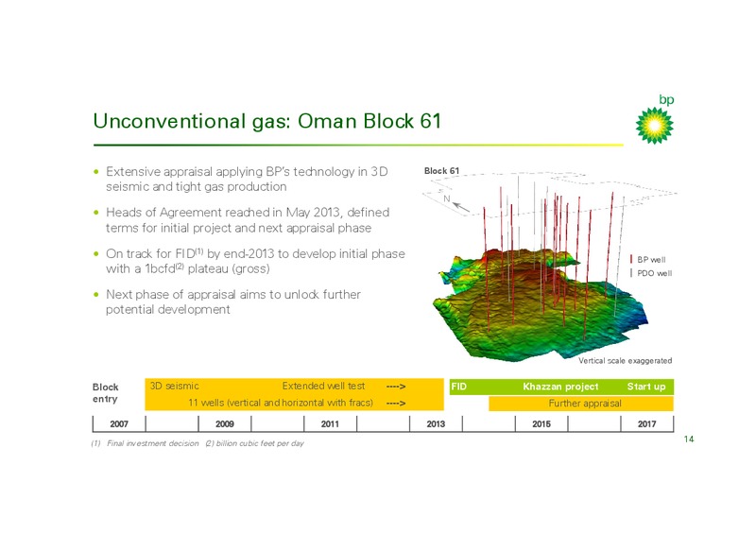756x534 pixels.
Task: Click '3D seismic' in the yellow bar
Action: (x=175, y=386)
